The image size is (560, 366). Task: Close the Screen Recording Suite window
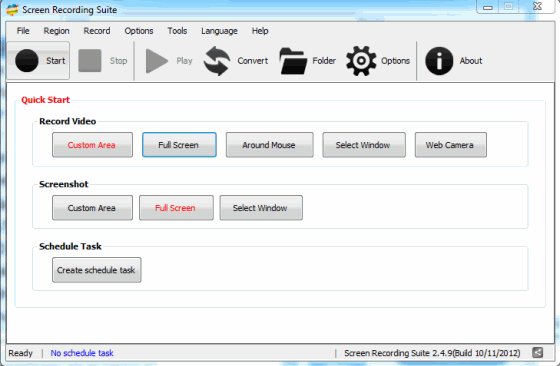pyautogui.click(x=538, y=6)
